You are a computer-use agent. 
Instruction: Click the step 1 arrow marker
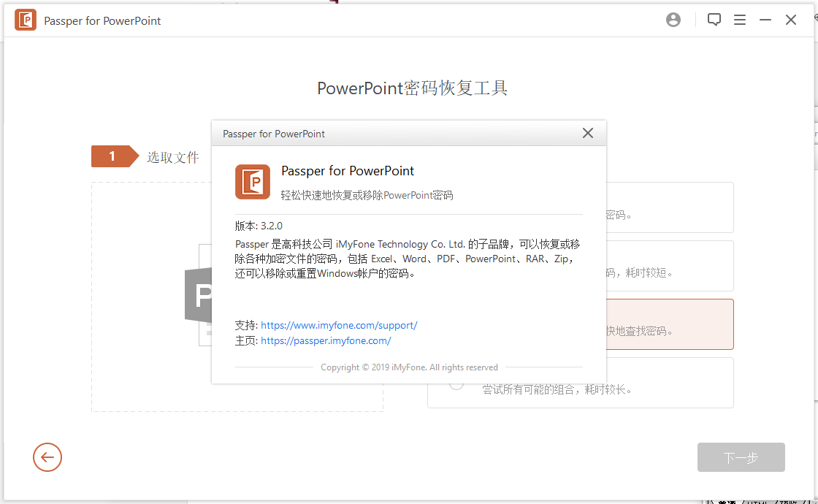coord(113,156)
